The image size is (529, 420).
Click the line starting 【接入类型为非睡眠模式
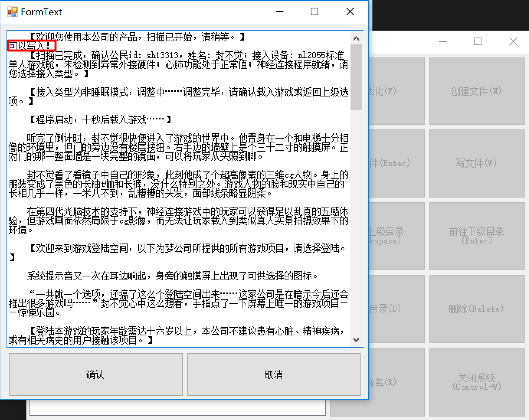coord(179,97)
